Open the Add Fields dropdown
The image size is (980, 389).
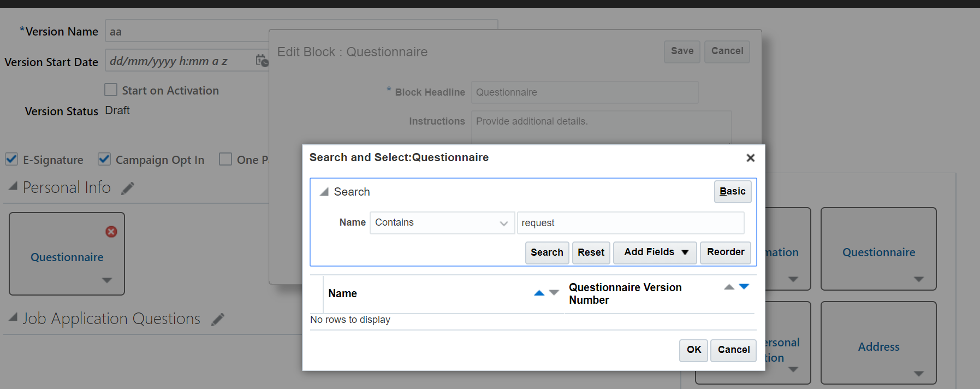pyautogui.click(x=655, y=252)
